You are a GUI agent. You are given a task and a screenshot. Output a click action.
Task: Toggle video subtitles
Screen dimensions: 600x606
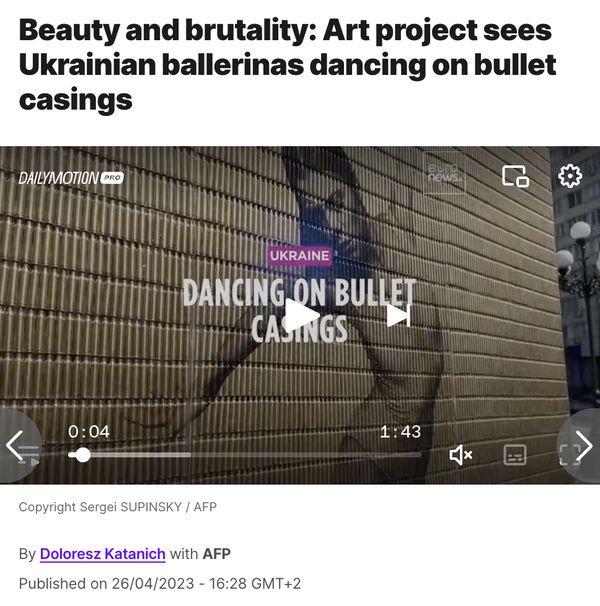[x=515, y=454]
